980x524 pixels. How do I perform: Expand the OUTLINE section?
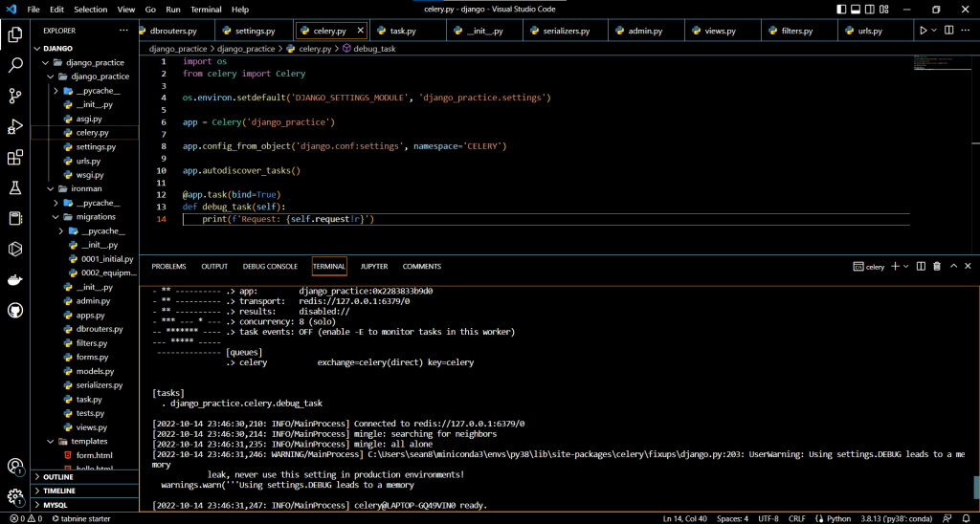pos(57,476)
